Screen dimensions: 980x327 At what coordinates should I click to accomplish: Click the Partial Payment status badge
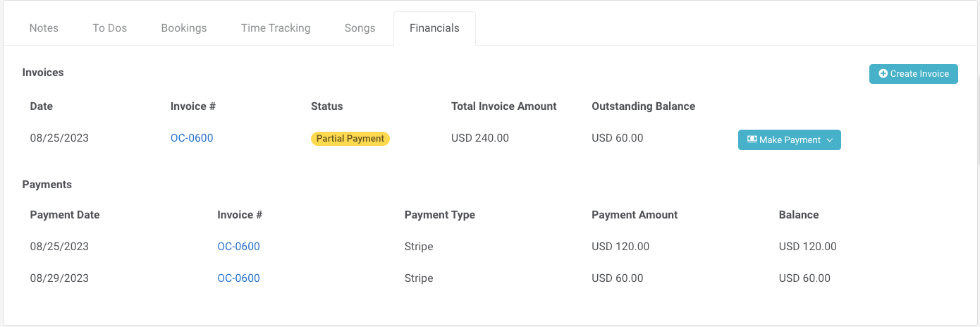[x=350, y=139]
